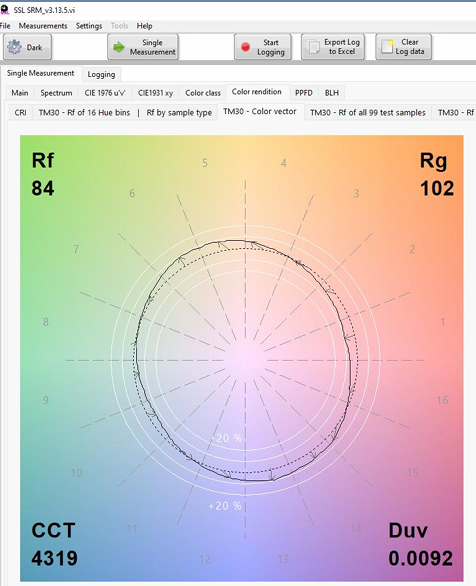Go to the CIE1931 xy tab
The height and width of the screenshot is (586, 476).
[x=155, y=93]
